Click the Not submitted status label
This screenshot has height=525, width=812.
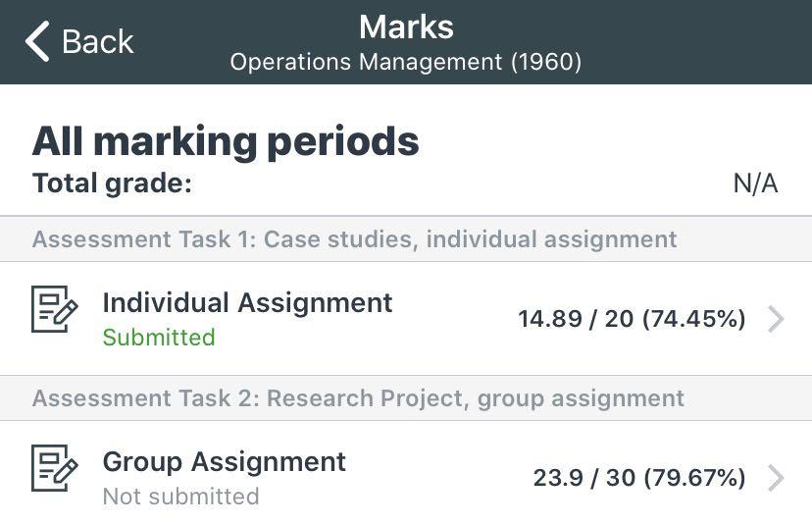(180, 497)
